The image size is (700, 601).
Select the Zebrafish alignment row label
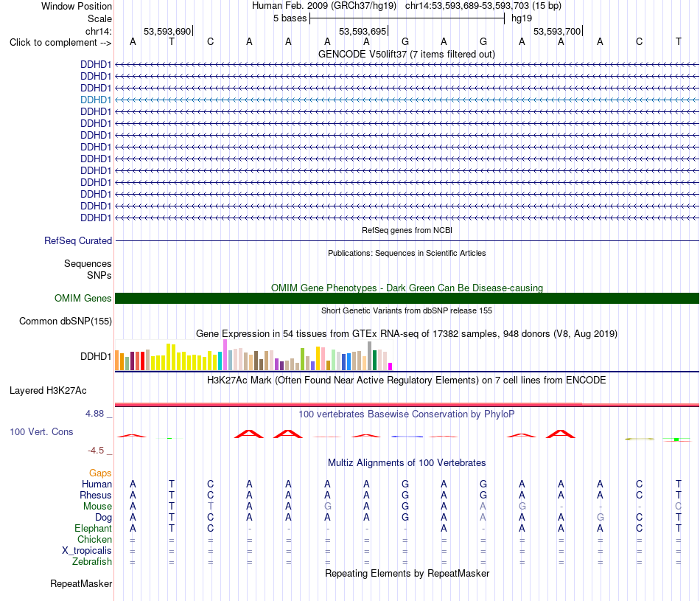(92, 562)
